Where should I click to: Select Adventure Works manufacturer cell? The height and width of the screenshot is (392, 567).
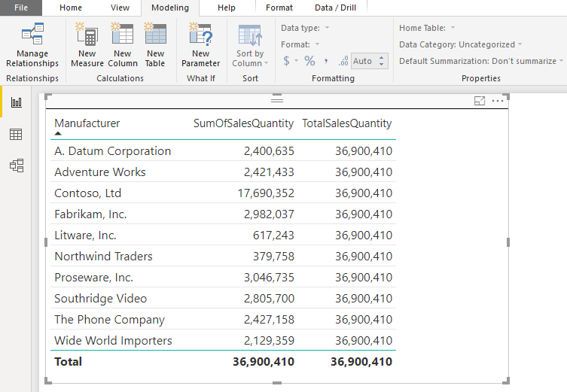tap(100, 172)
